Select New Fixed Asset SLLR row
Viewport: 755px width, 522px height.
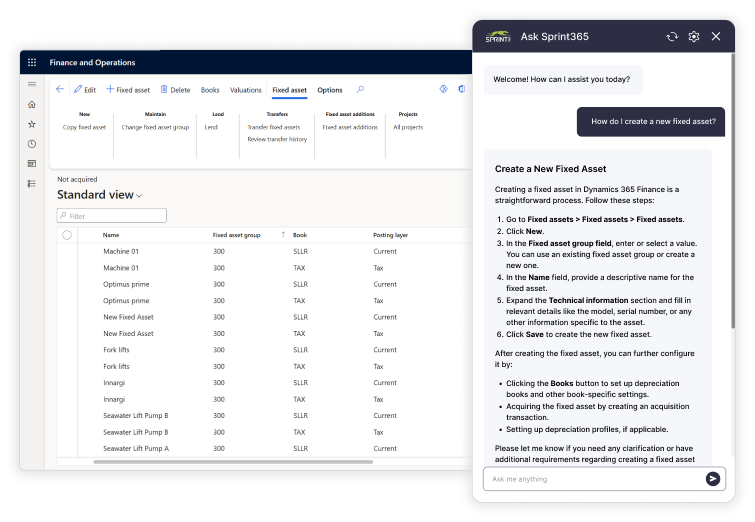(264, 317)
